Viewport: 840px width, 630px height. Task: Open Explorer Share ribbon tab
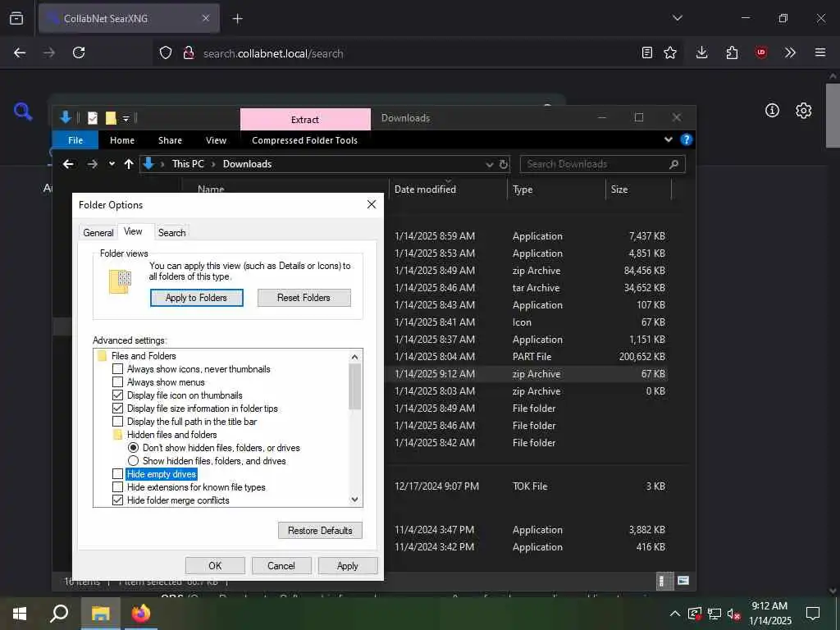[x=170, y=139]
